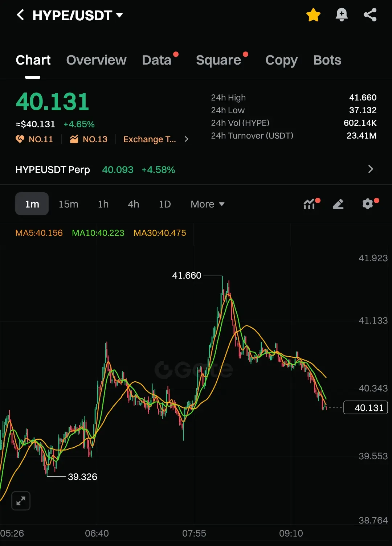Select the 15m timeframe
The width and height of the screenshot is (392, 546).
[68, 204]
